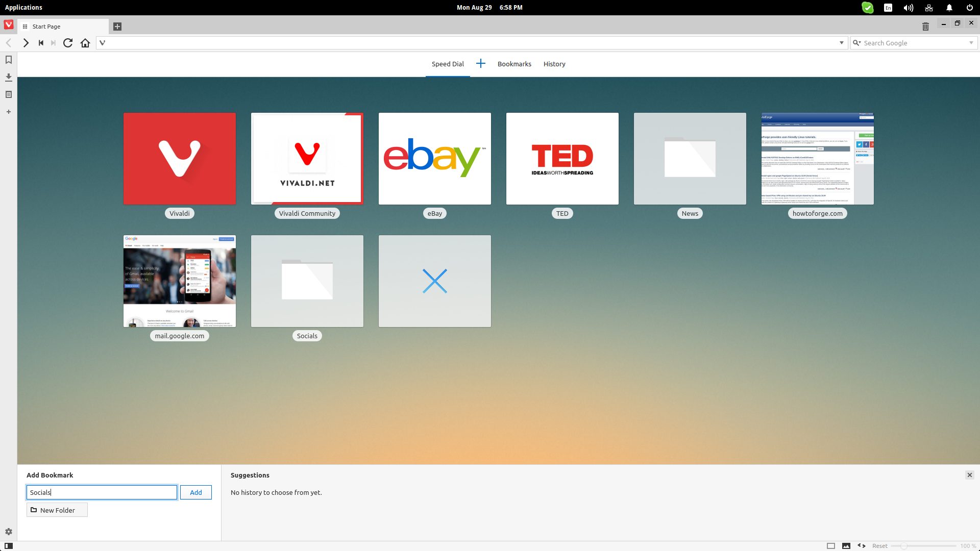980x551 pixels.
Task: Click the Search Google field
Action: pyautogui.click(x=914, y=43)
